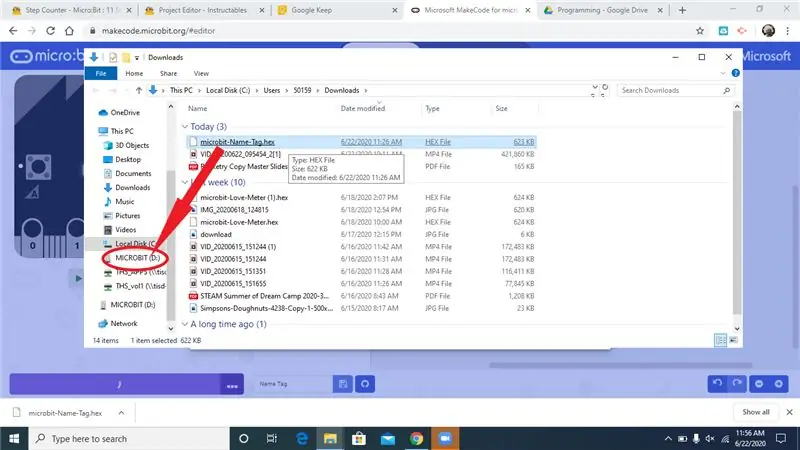
Task: Select the VID_20200615_151655 video file
Action: pos(233,283)
